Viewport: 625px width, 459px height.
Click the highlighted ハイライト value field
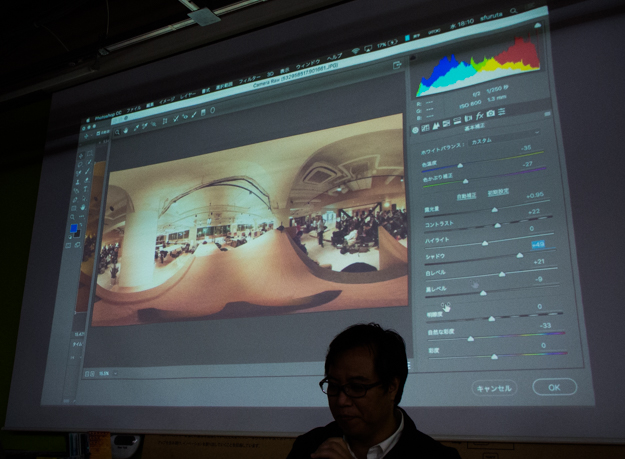click(538, 244)
